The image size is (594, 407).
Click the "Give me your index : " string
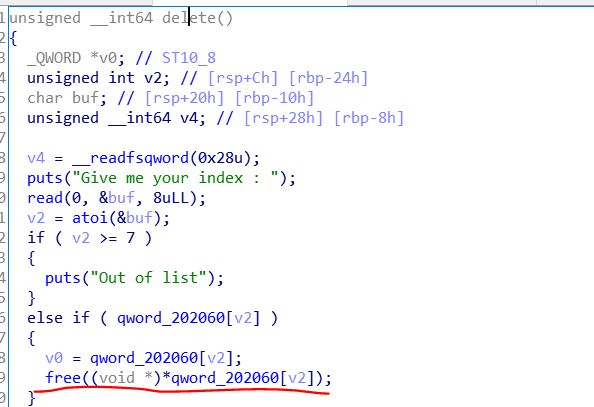pyautogui.click(x=175, y=178)
